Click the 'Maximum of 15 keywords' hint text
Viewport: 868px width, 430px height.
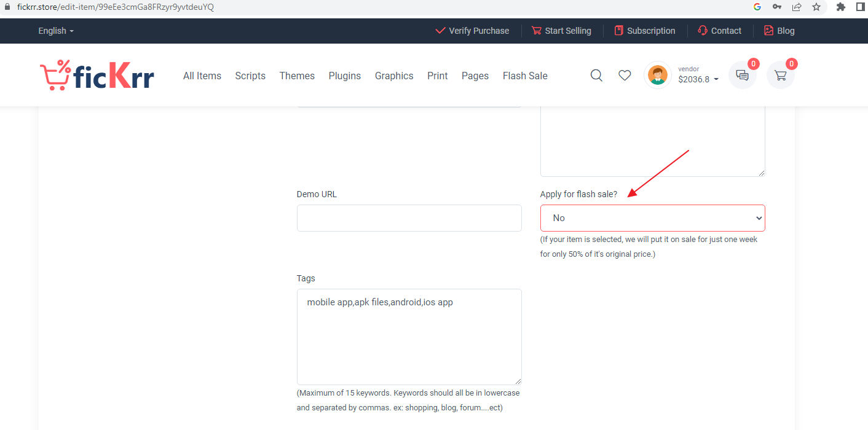408,400
